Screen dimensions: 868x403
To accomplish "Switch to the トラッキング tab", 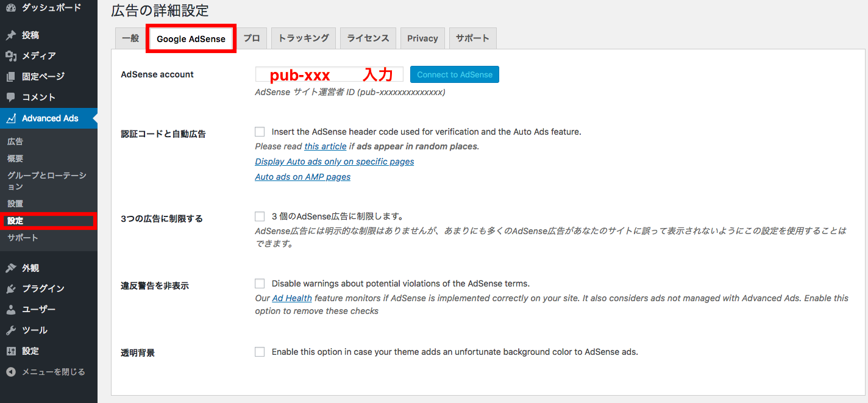I will coord(304,38).
